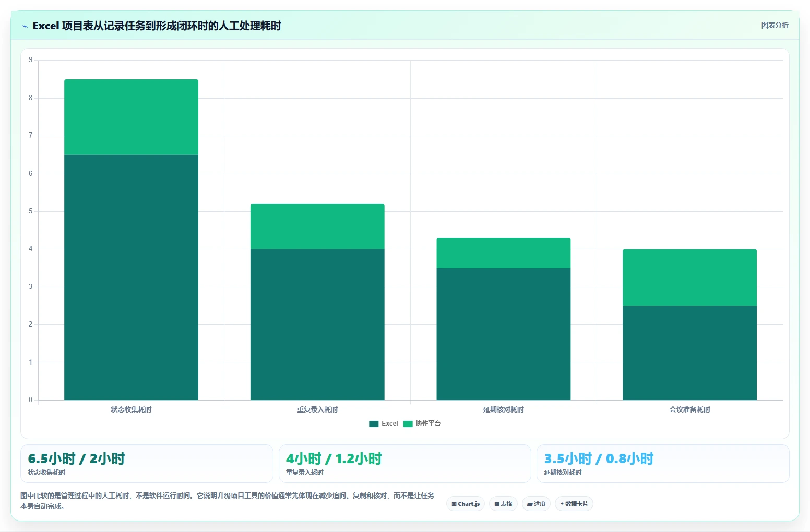Image resolution: width=810 pixels, height=532 pixels.
Task: Toggle the Excel series in the chart legend
Action: pyautogui.click(x=384, y=424)
